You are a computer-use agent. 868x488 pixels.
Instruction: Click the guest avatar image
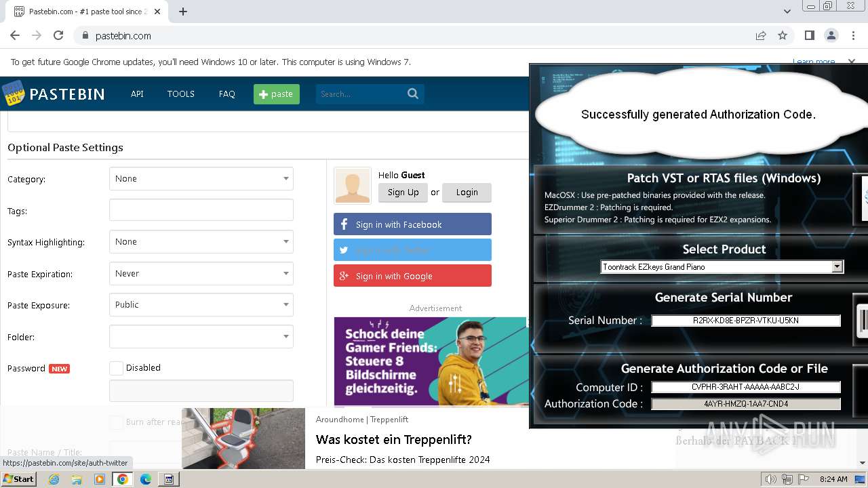pyautogui.click(x=353, y=186)
